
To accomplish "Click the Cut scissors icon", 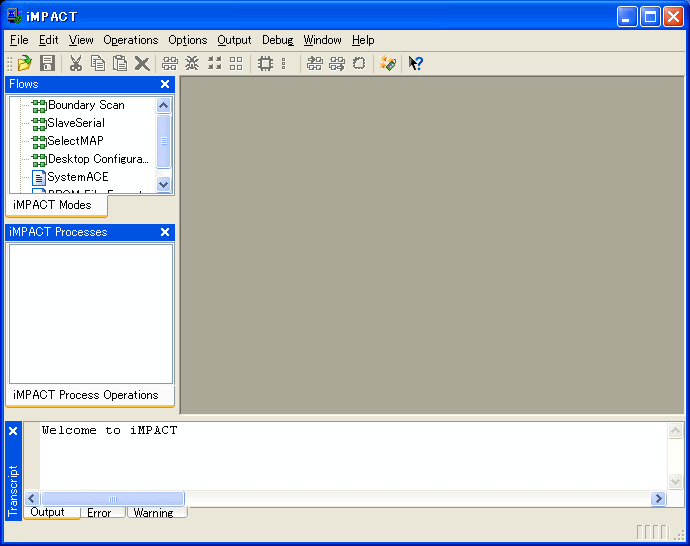I will tap(76, 64).
